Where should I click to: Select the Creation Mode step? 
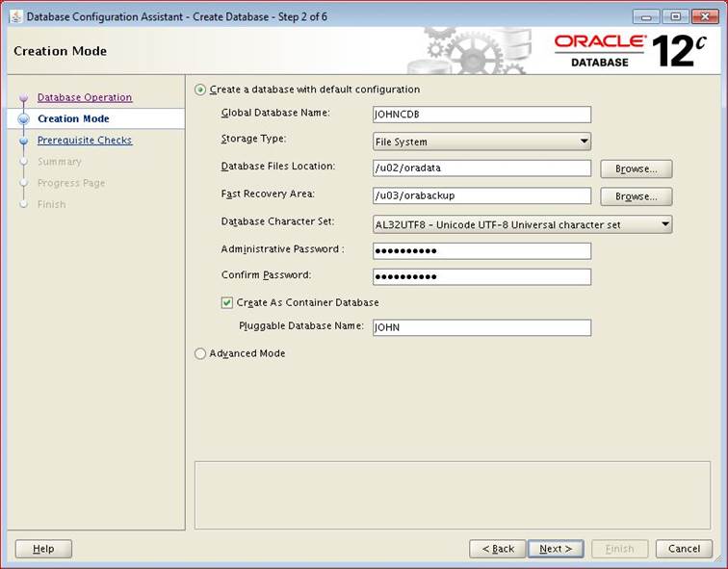point(73,118)
